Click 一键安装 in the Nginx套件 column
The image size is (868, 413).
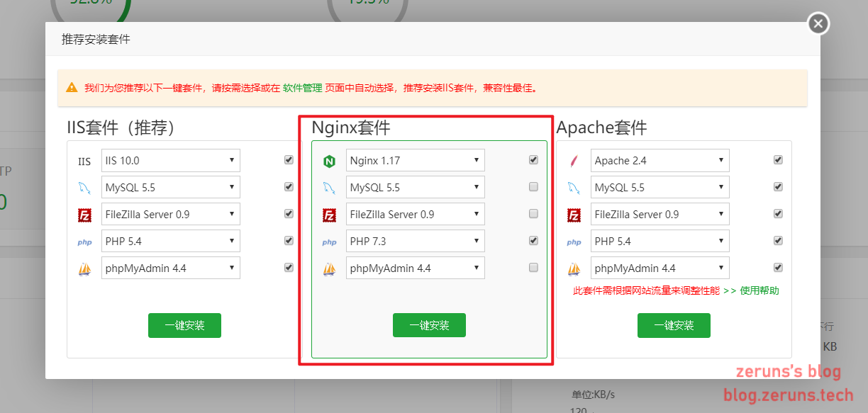click(429, 325)
